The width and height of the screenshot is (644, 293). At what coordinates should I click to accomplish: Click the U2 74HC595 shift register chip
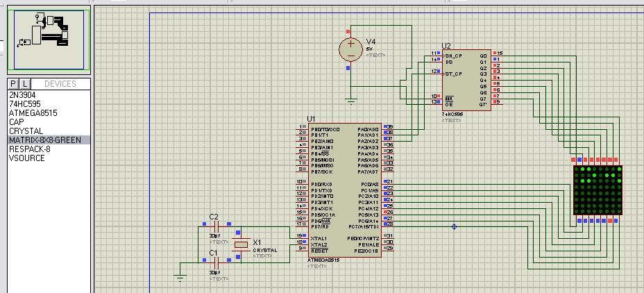[466, 79]
